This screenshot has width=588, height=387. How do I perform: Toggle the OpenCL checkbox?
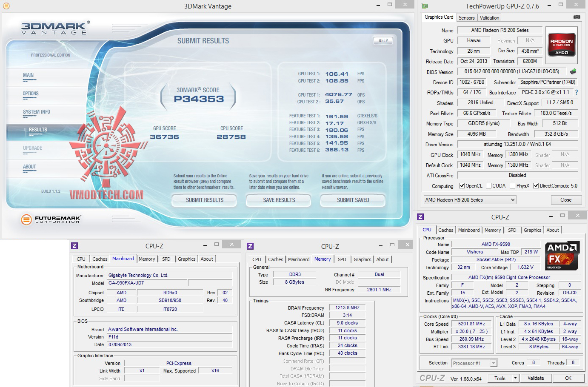coord(462,186)
